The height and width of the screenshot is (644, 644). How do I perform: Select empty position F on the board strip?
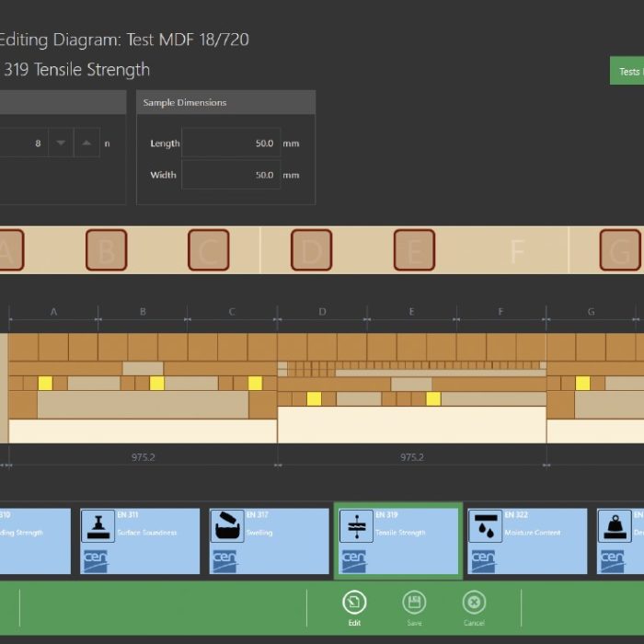[x=517, y=250]
